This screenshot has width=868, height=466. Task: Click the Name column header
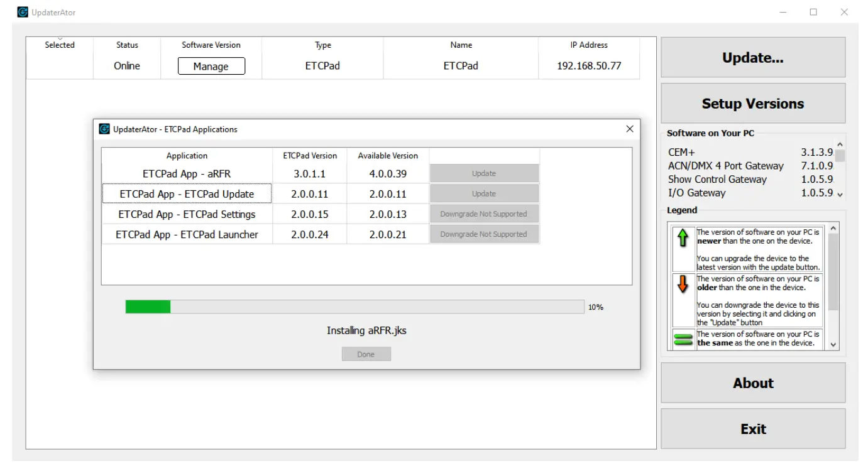click(x=461, y=45)
